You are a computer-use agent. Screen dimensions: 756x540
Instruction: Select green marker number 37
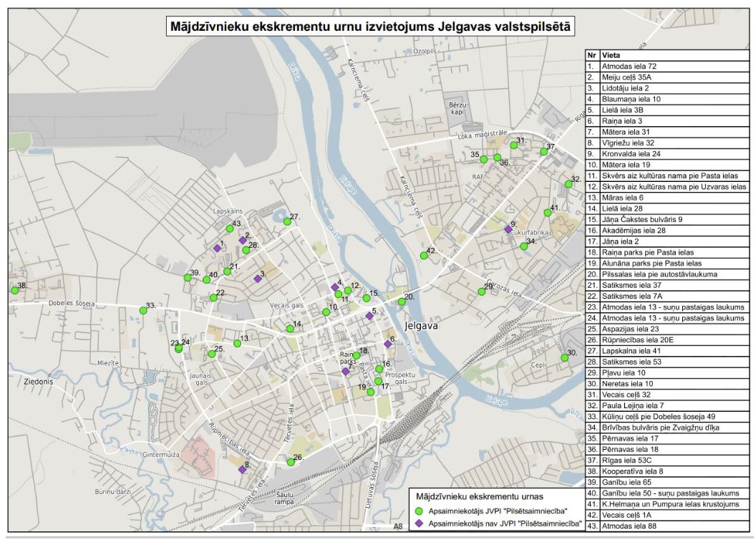pyautogui.click(x=544, y=151)
